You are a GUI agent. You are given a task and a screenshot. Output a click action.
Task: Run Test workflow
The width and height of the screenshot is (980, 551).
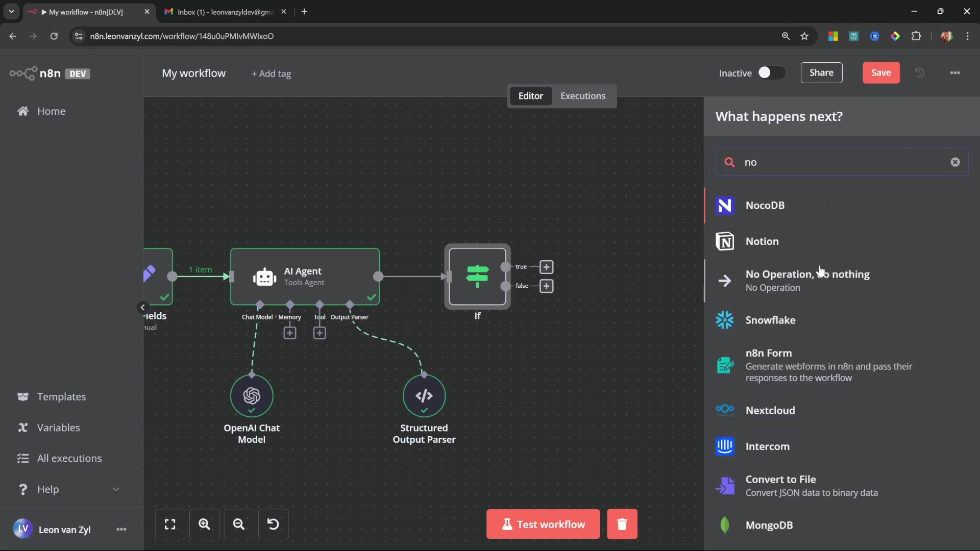543,524
